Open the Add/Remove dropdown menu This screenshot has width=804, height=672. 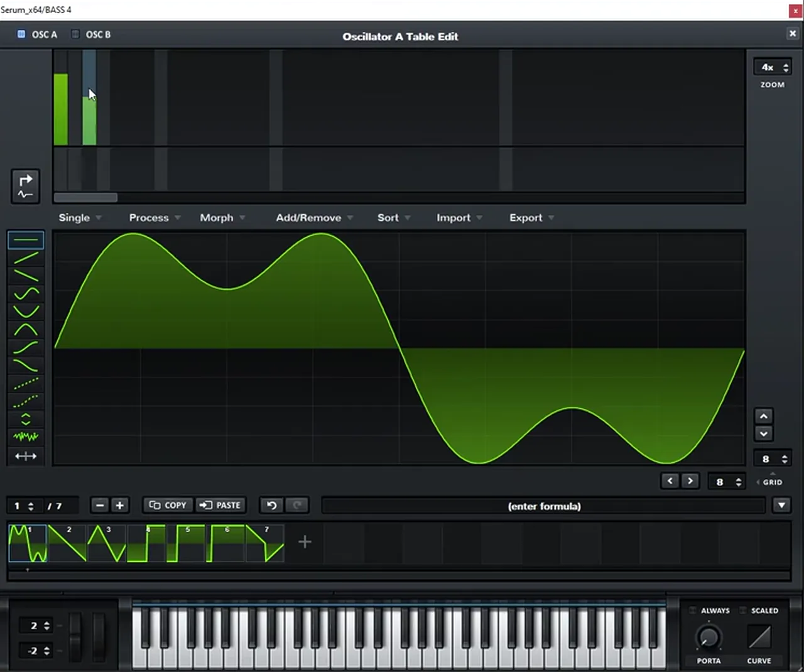(314, 217)
